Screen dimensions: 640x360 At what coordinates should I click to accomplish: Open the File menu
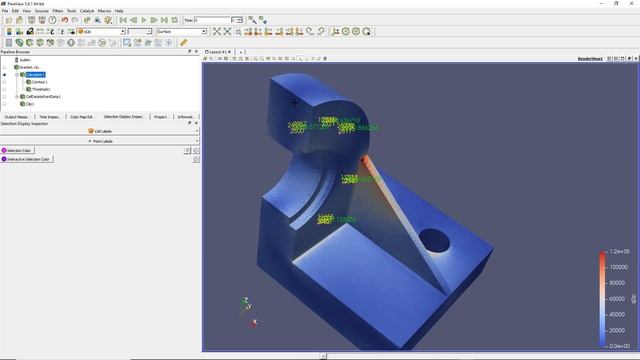(5, 11)
